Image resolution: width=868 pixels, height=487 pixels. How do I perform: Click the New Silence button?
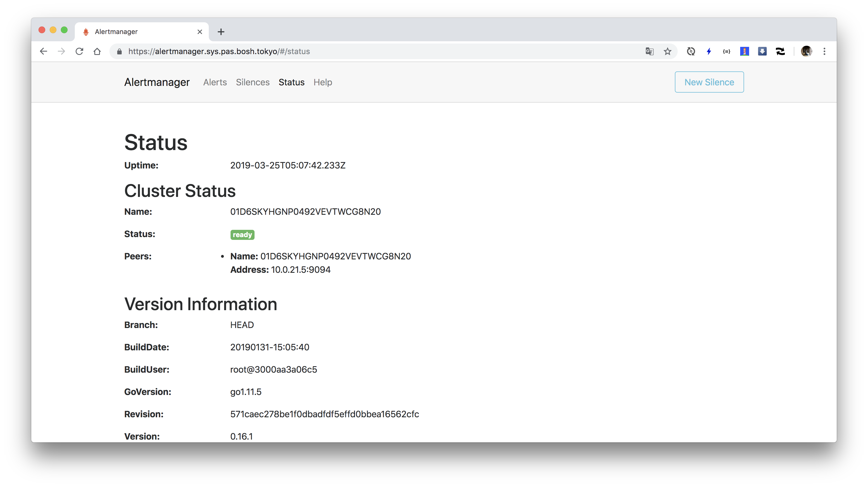[x=709, y=82]
